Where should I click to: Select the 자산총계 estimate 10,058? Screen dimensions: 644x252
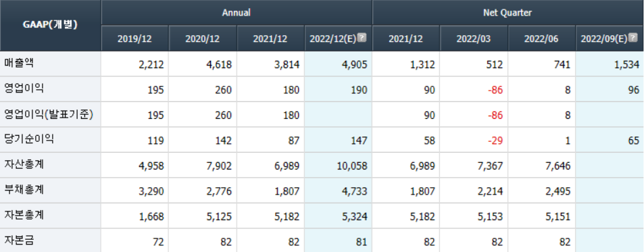[x=352, y=166]
